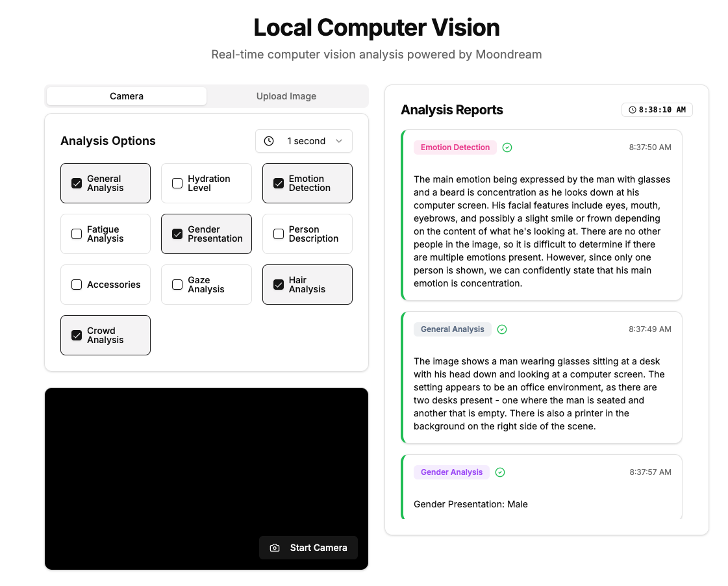
Task: Switch to the Upload Image tab
Action: (286, 96)
